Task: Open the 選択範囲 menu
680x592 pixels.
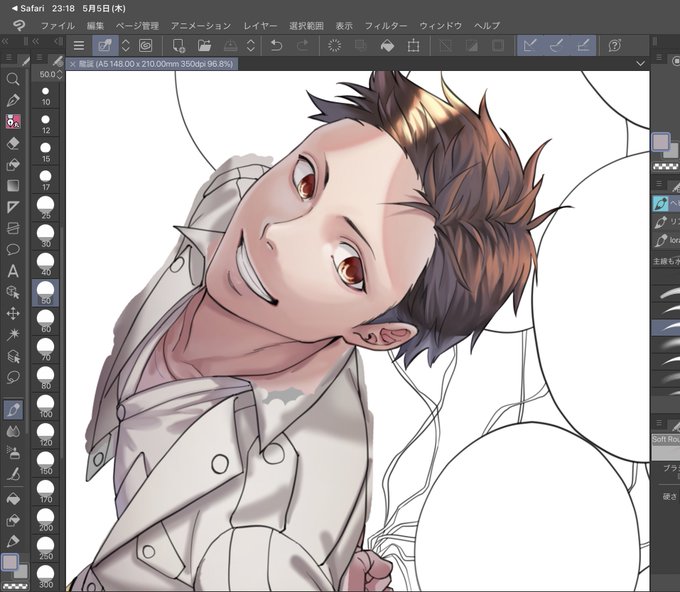Action: click(306, 26)
